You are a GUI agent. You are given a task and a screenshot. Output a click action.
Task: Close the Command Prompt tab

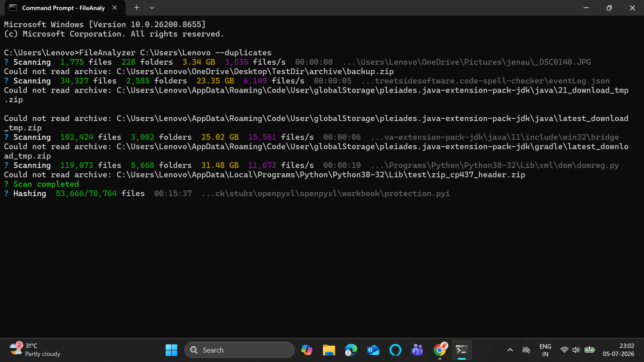pyautogui.click(x=115, y=8)
